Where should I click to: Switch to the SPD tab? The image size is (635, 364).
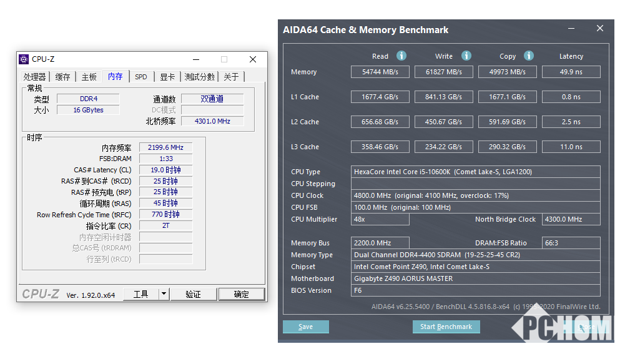[x=141, y=77]
